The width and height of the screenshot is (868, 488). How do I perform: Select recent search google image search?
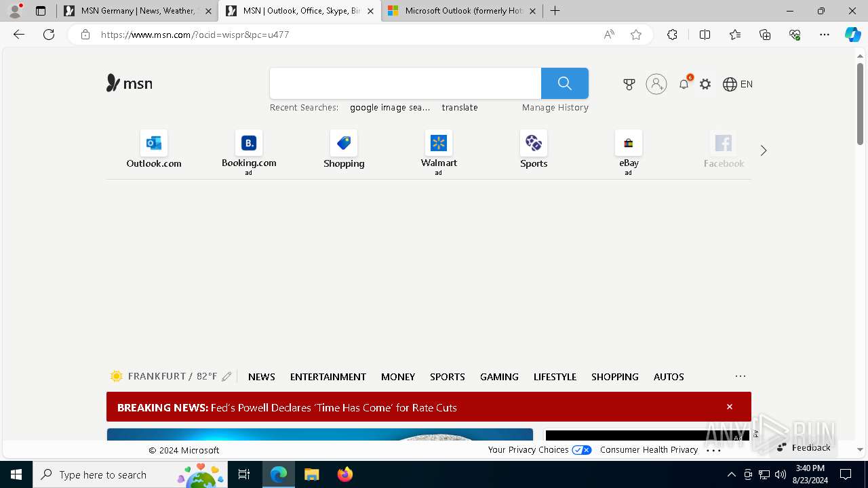[x=390, y=107]
